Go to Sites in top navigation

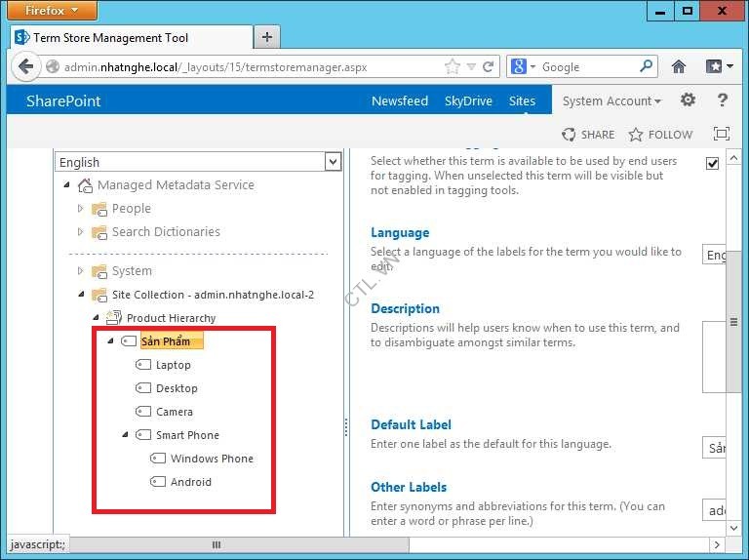tap(522, 100)
